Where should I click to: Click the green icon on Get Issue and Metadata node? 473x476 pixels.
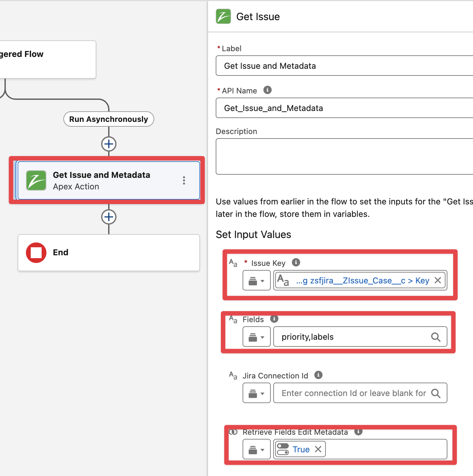[x=36, y=180]
